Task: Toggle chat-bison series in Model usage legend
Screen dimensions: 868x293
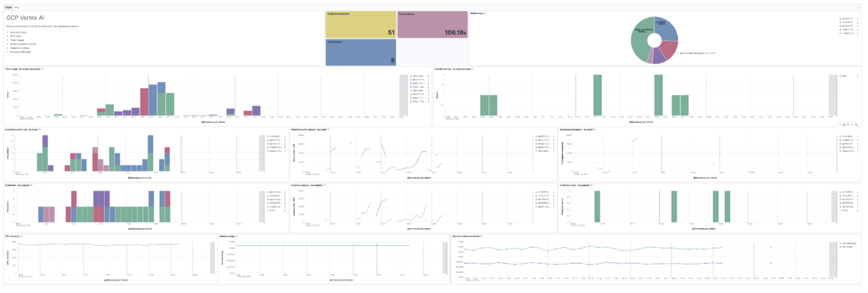Action: 847,22
